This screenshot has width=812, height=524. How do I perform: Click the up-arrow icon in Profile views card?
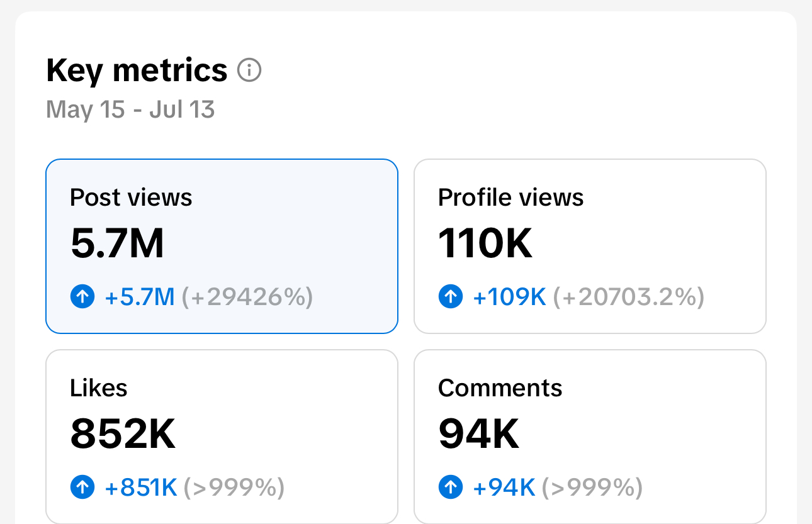pos(451,296)
